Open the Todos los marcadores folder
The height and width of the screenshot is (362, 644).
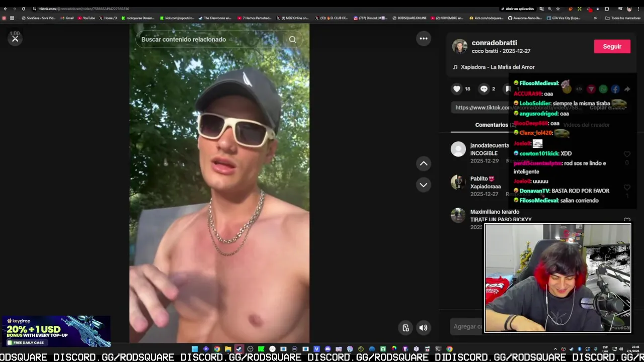623,18
